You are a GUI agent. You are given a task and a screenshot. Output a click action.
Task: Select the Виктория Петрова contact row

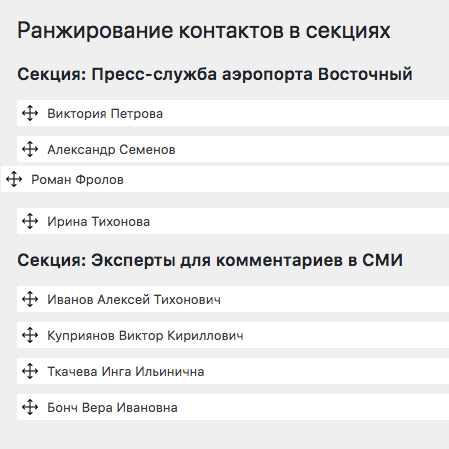coord(233,113)
